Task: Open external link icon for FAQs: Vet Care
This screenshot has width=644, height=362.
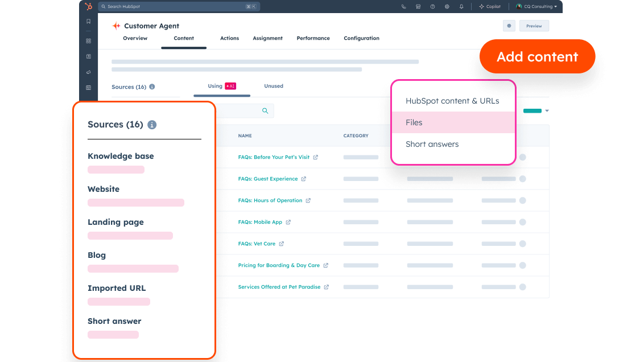Action: point(281,244)
